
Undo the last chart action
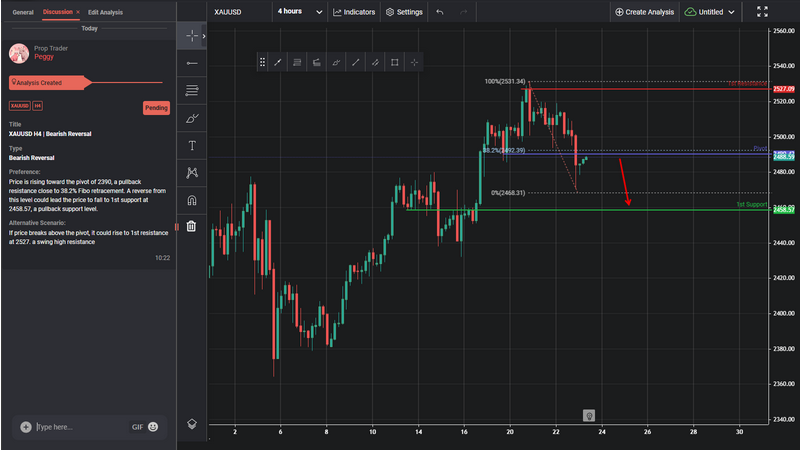pos(440,12)
